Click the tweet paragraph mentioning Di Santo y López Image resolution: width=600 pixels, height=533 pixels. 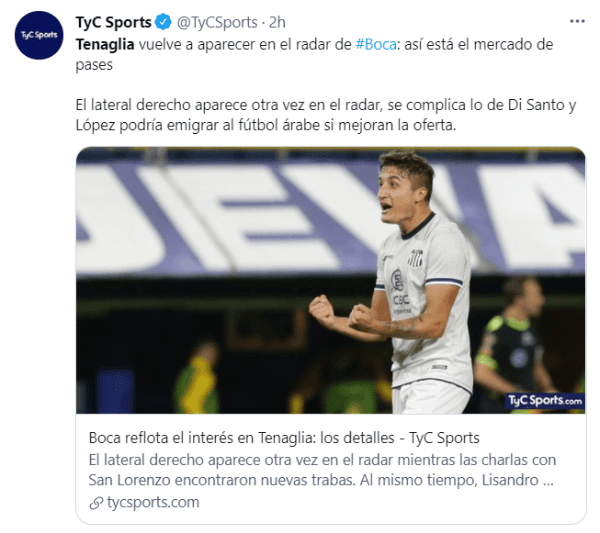(x=326, y=115)
